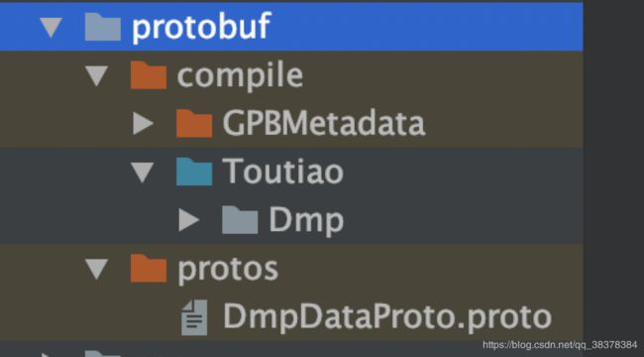644x357 pixels.
Task: Open the DmpDataProto.proto file
Action: click(386, 318)
